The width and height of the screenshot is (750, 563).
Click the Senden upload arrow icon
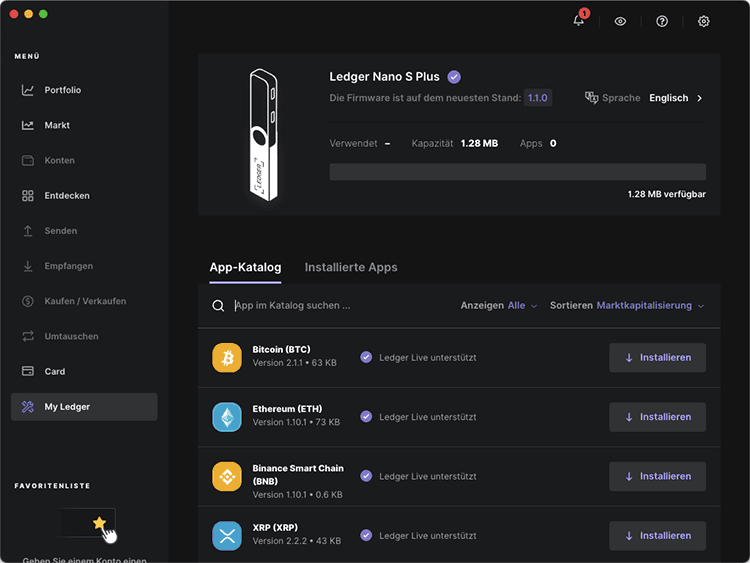tap(28, 231)
